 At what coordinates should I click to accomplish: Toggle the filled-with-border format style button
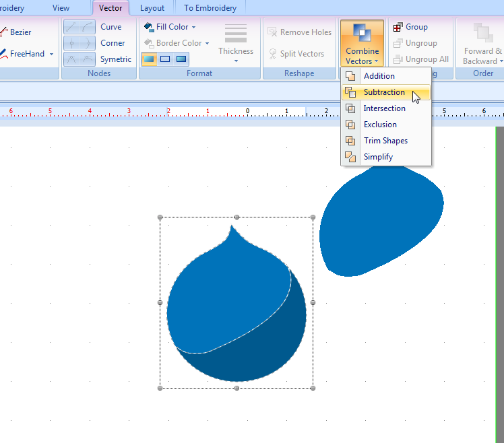[149, 59]
